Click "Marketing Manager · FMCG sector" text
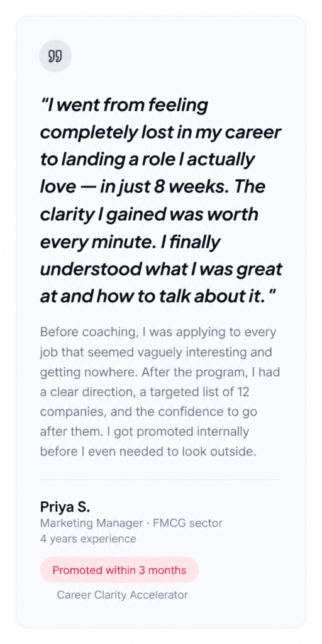Viewport: 322px width, 644px height. 131,523
